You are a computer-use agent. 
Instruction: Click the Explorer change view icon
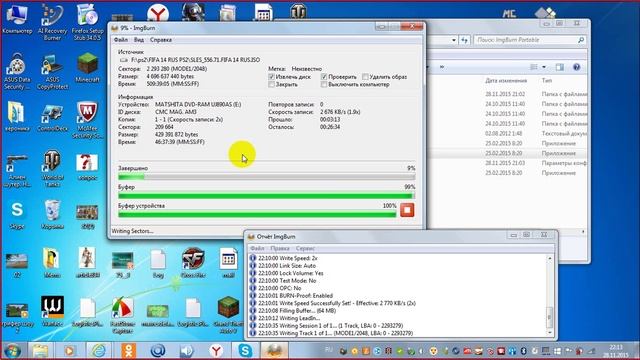click(x=534, y=67)
